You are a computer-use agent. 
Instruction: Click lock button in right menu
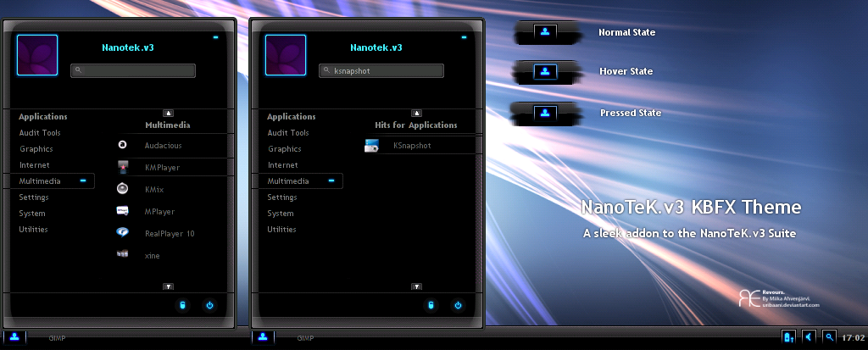point(430,305)
